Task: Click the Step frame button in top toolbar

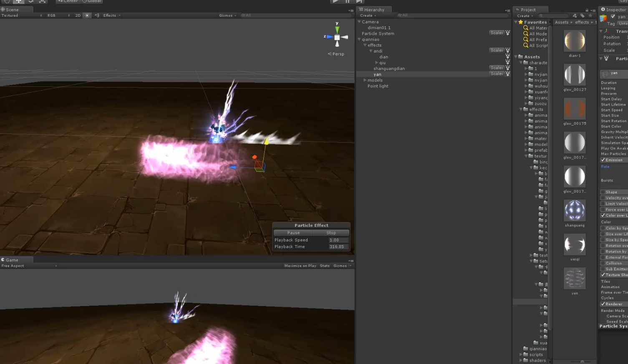Action: point(359,1)
